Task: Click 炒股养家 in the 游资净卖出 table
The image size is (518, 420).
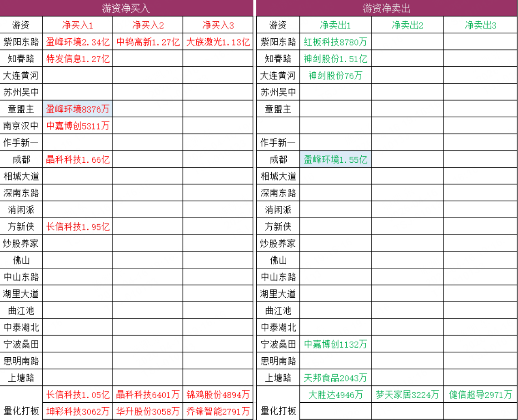Action: pos(278,244)
